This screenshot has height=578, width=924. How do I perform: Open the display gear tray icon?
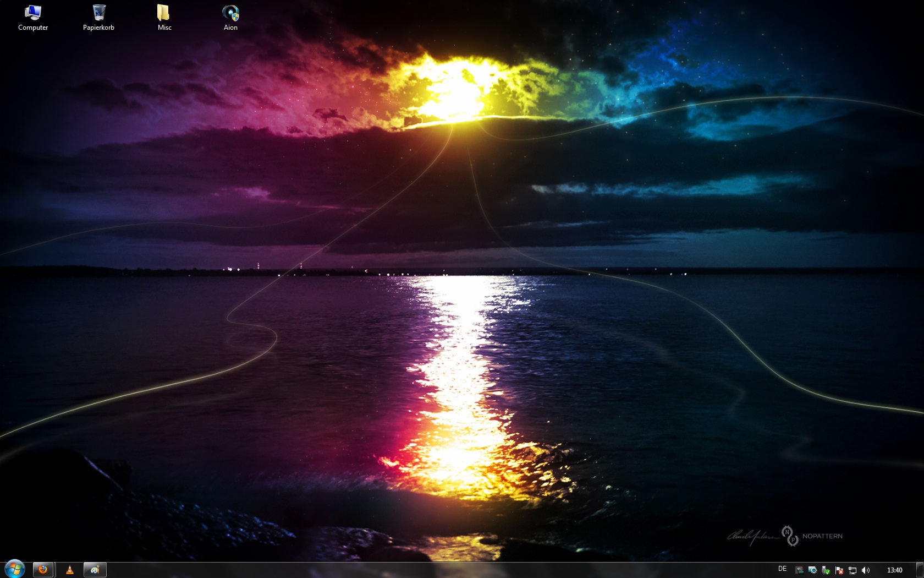tap(812, 570)
